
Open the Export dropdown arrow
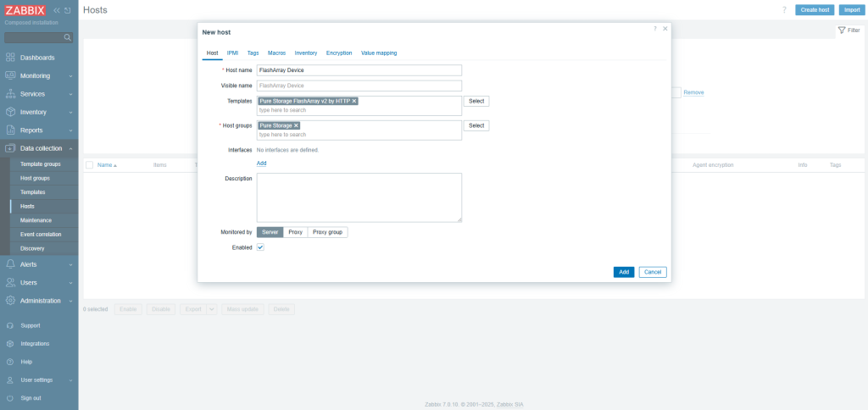pyautogui.click(x=211, y=309)
